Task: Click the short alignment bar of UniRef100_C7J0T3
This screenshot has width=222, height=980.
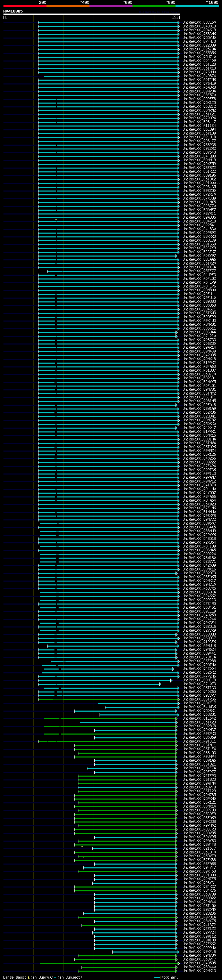Action: (x=100, y=684)
